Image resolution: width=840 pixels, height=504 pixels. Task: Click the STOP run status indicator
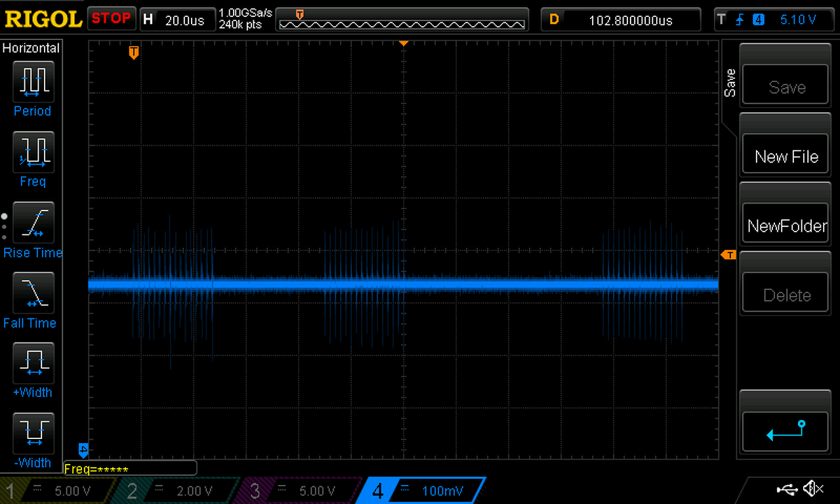111,18
